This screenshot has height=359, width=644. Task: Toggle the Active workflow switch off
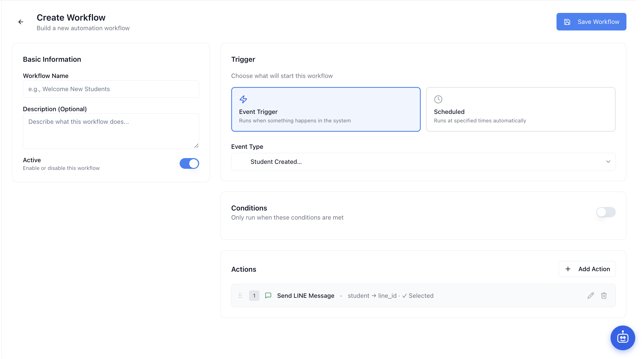tap(189, 164)
